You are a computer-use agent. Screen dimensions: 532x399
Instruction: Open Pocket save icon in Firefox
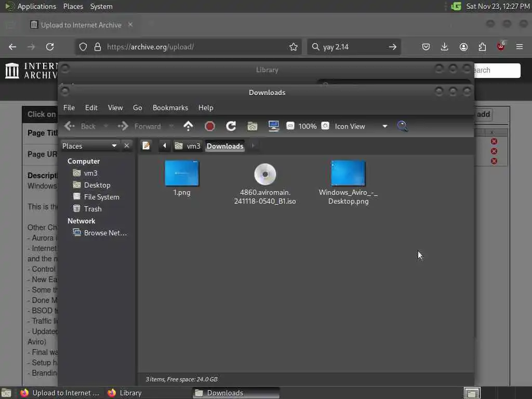[426, 47]
